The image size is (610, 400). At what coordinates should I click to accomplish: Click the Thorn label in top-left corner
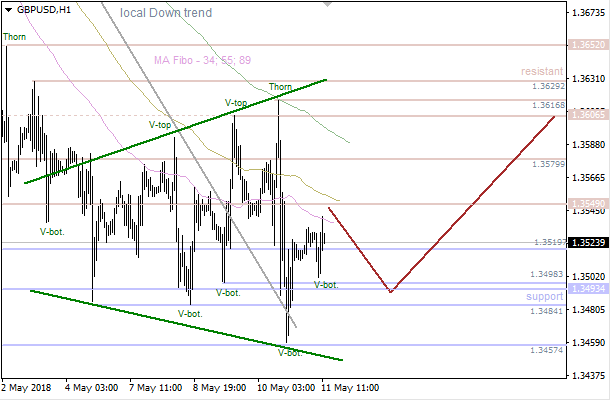(x=15, y=37)
